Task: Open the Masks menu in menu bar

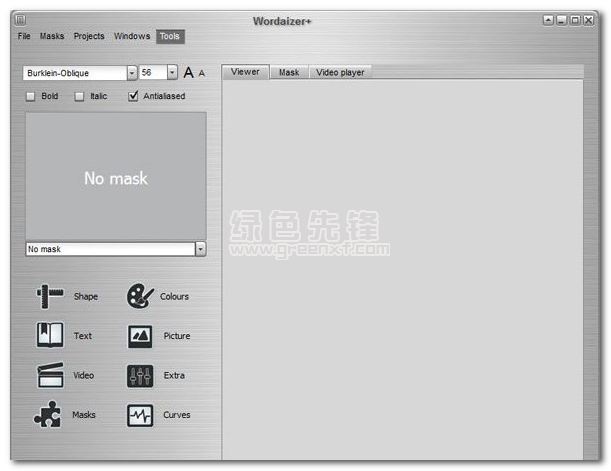Action: (52, 36)
